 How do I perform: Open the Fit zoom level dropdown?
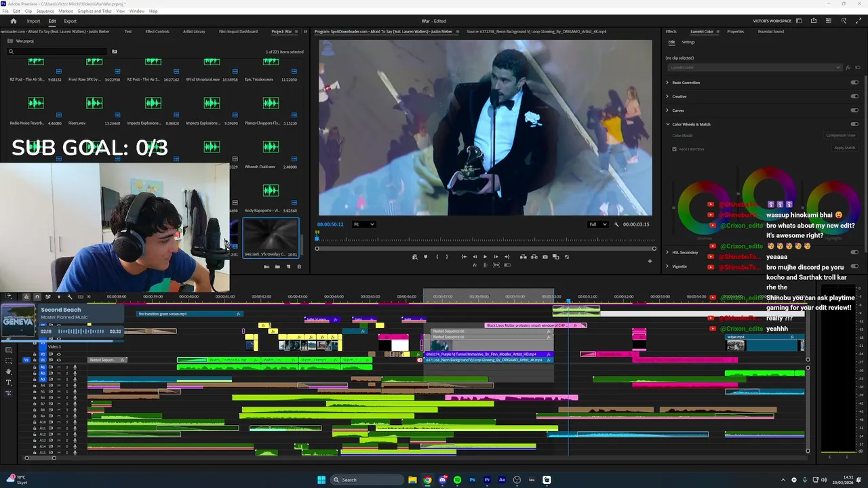click(x=363, y=224)
